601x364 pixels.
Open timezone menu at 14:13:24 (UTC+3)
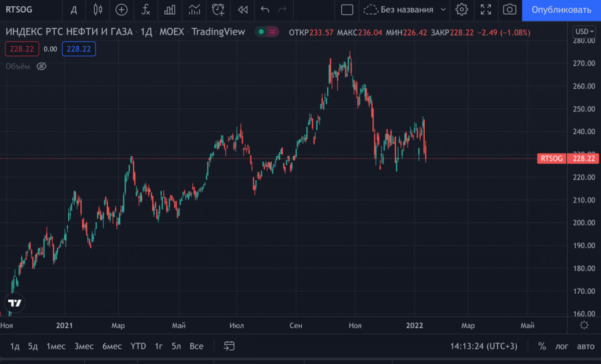(x=483, y=346)
